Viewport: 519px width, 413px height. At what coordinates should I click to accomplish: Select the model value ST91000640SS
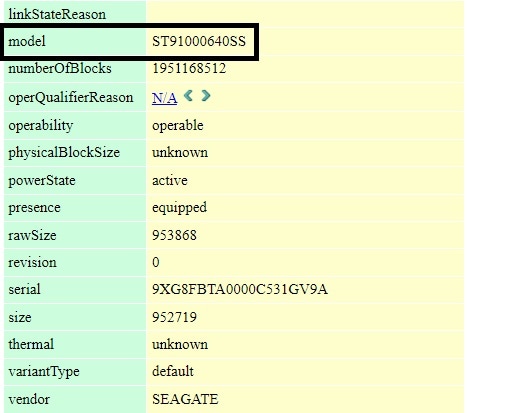(199, 41)
